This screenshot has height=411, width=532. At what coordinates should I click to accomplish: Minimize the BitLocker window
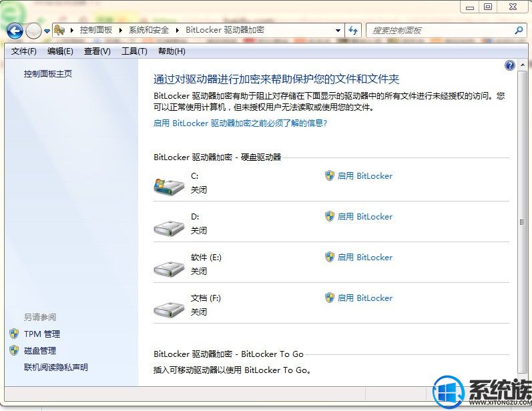[x=470, y=7]
